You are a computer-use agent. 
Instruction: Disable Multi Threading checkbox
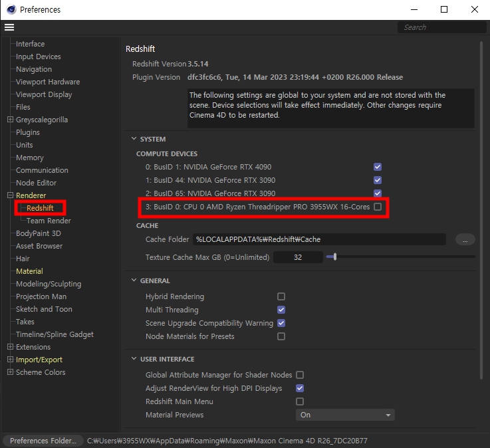pos(281,310)
